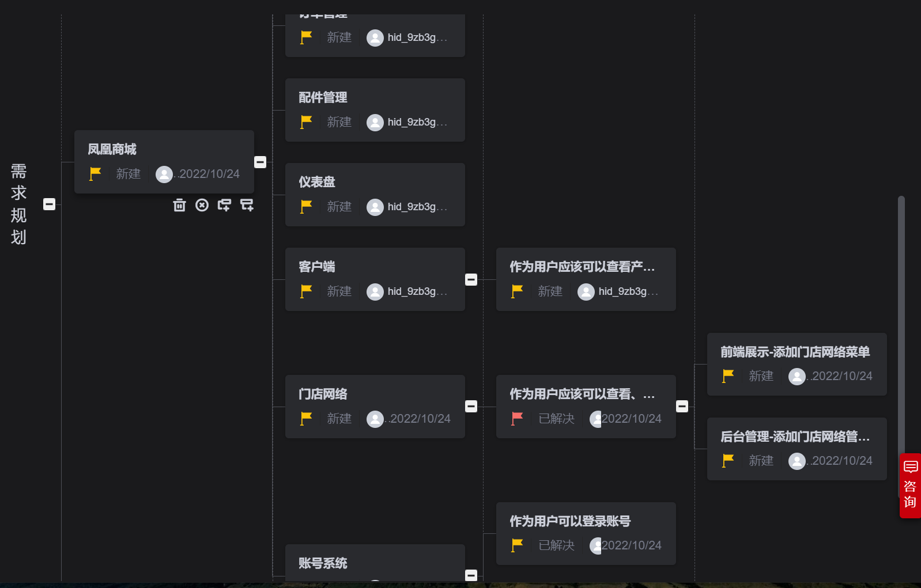This screenshot has height=588, width=921.
Task: Collapse children of 作为用户应该可以查看、… card
Action: pos(682,406)
